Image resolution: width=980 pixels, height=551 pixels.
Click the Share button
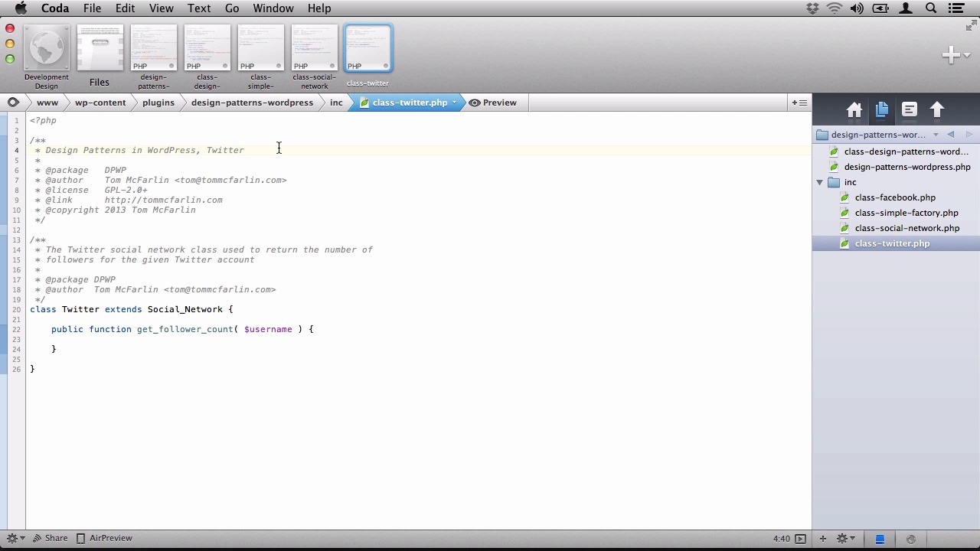(50, 538)
